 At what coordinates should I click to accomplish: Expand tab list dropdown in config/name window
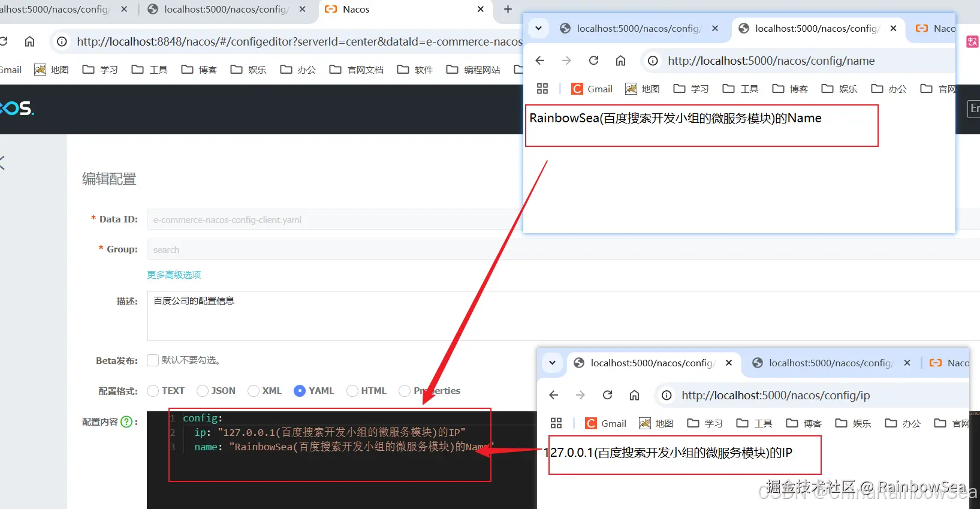pos(538,28)
